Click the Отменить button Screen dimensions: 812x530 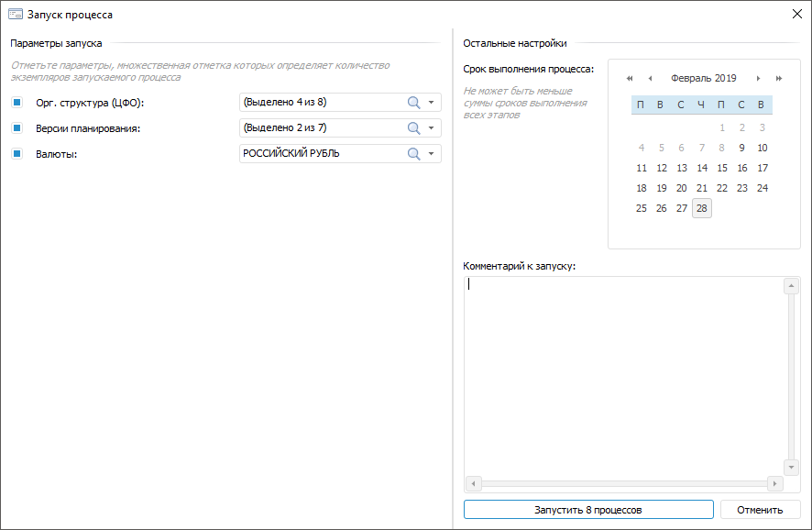(x=760, y=510)
